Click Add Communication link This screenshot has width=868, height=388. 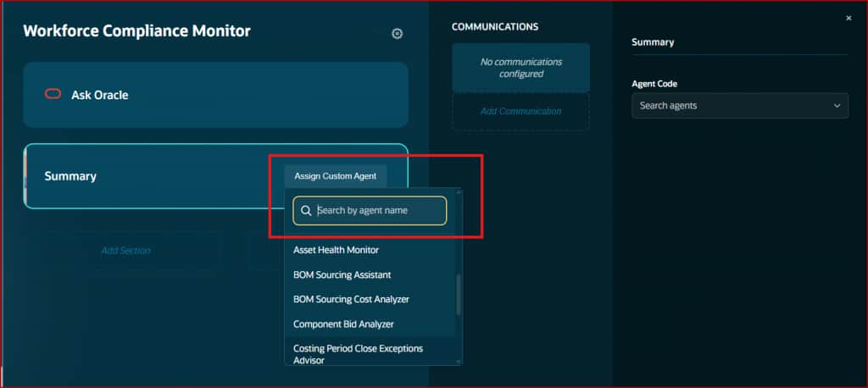coord(520,111)
